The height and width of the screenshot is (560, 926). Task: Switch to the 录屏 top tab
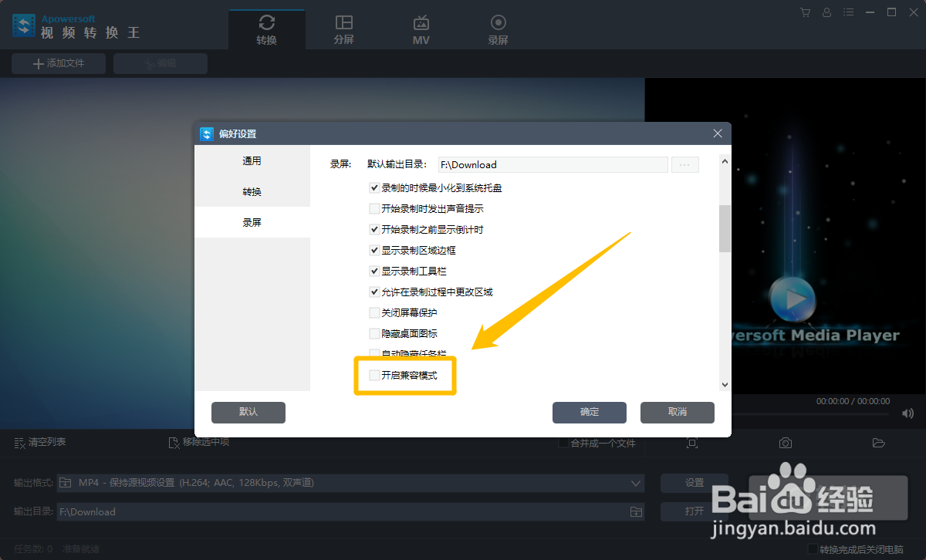click(498, 29)
